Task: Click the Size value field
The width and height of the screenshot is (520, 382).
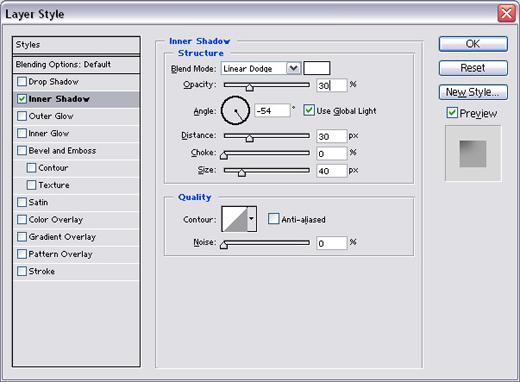Action: tap(332, 171)
